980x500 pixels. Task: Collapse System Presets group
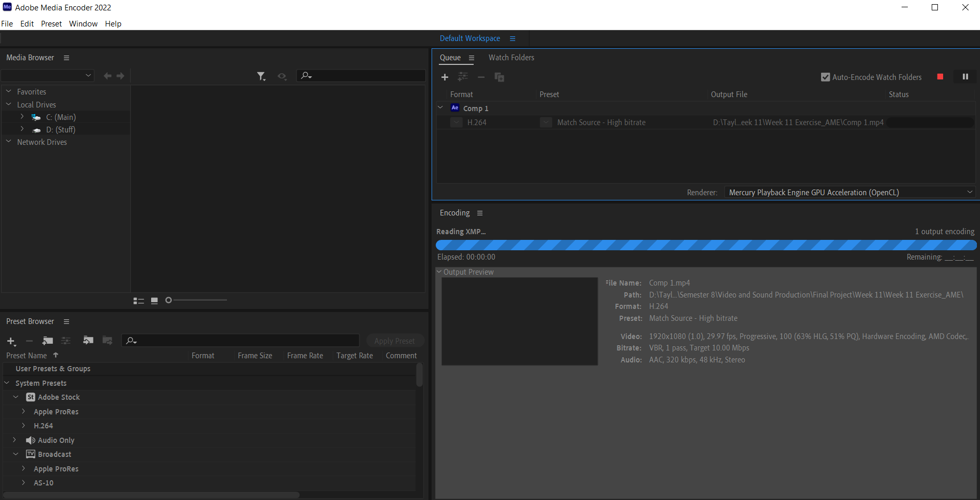tap(7, 383)
